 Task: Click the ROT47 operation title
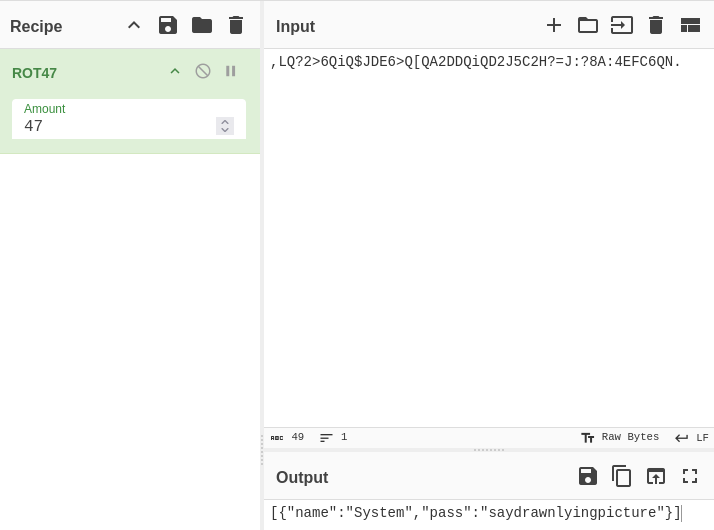click(x=34, y=73)
